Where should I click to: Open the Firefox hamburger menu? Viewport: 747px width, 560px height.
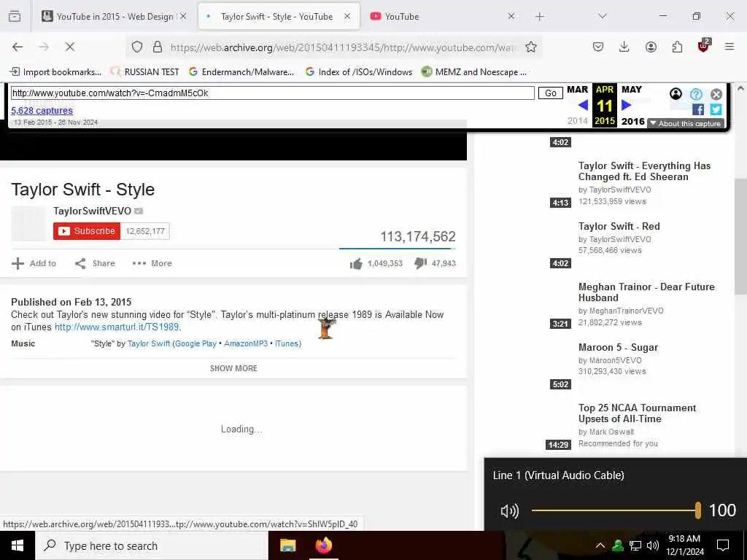729,47
